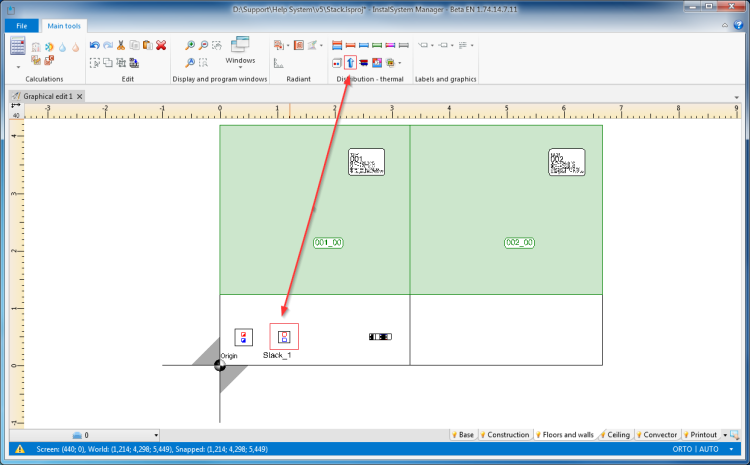Screen dimensions: 750x465
Task: Toggle ORTO mode in status bar
Action: coord(682,449)
